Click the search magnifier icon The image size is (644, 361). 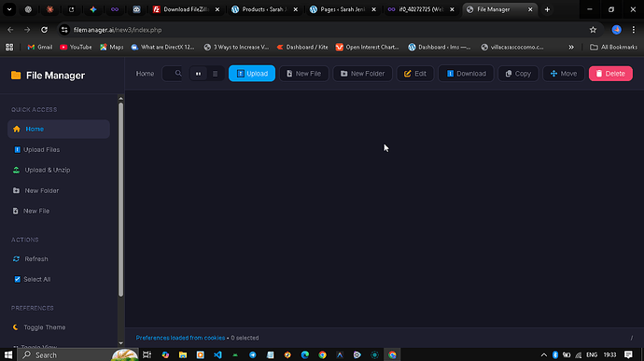[x=178, y=73]
